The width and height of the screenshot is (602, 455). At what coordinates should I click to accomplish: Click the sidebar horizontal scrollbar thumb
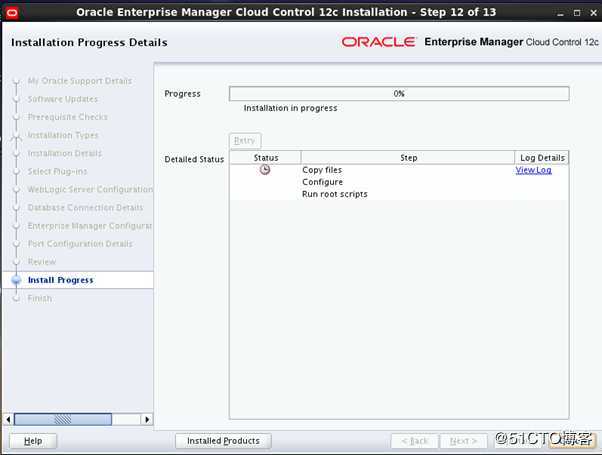click(x=63, y=419)
